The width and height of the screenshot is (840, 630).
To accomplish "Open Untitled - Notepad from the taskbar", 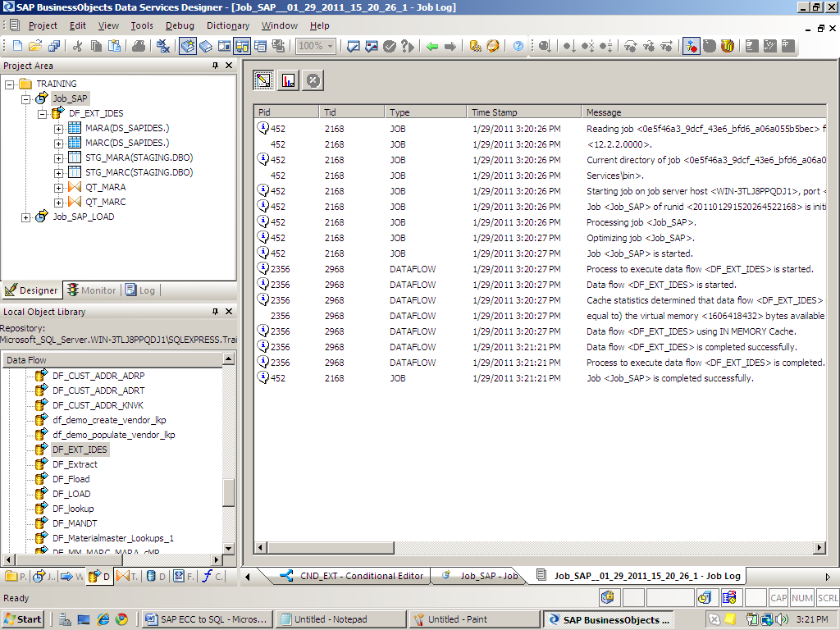I will pyautogui.click(x=340, y=619).
